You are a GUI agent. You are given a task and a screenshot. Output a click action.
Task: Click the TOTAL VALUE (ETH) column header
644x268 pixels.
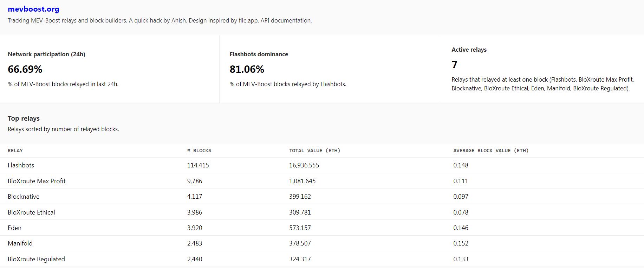click(x=314, y=151)
